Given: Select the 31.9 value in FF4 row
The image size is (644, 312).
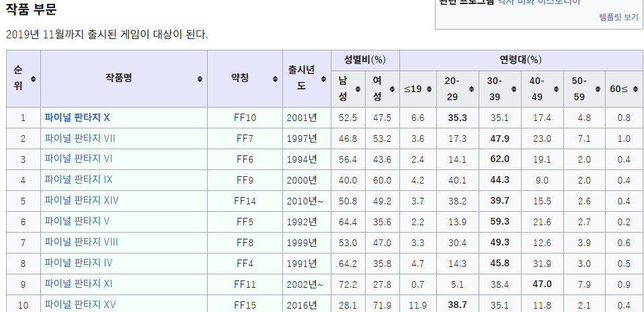Looking at the screenshot, I should coord(542,264).
